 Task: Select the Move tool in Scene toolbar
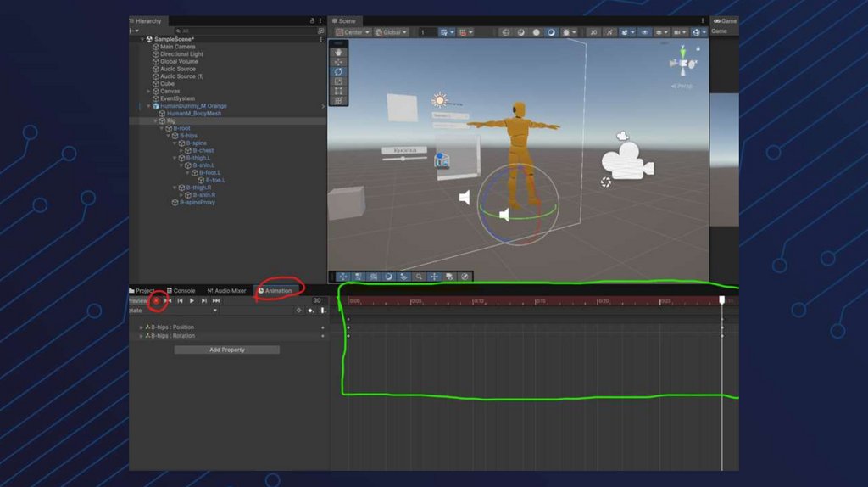pos(339,62)
